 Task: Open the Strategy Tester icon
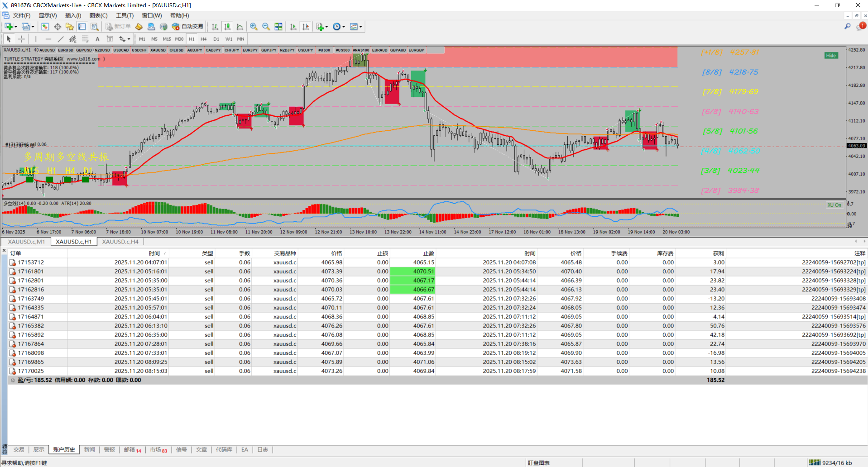click(94, 27)
